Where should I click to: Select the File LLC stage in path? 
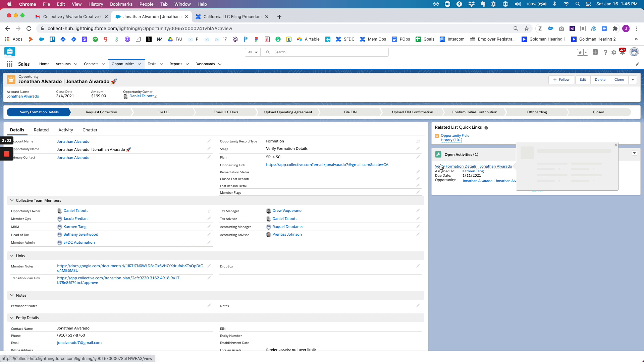click(164, 112)
